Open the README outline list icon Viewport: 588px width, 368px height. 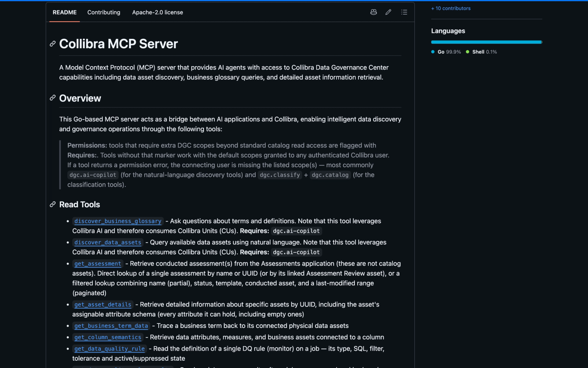coord(404,12)
